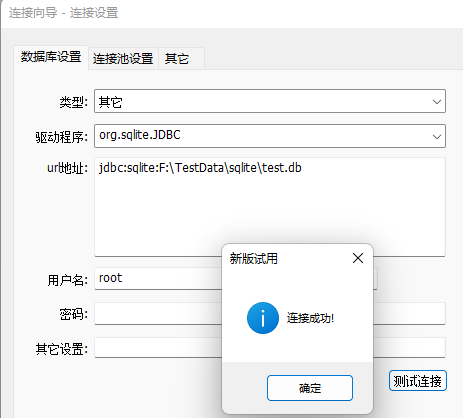Click the 用户名 field containing root

coord(158,278)
